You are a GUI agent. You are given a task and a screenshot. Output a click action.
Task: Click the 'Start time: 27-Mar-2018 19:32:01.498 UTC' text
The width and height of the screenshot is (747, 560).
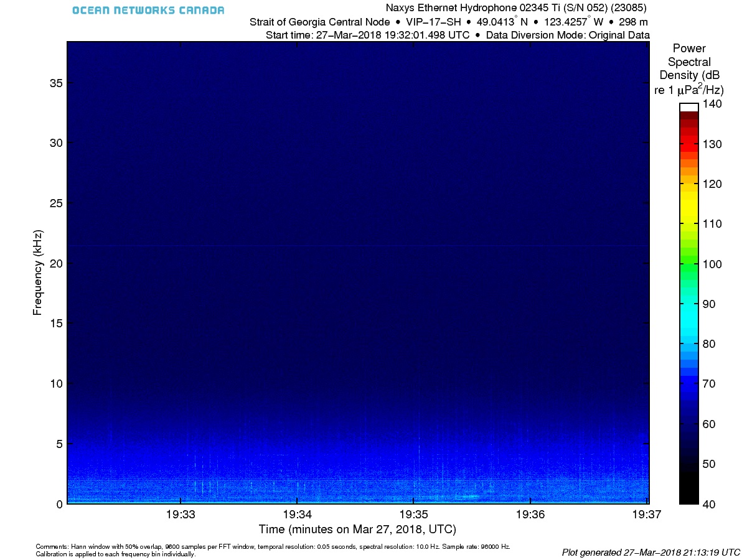coord(368,35)
